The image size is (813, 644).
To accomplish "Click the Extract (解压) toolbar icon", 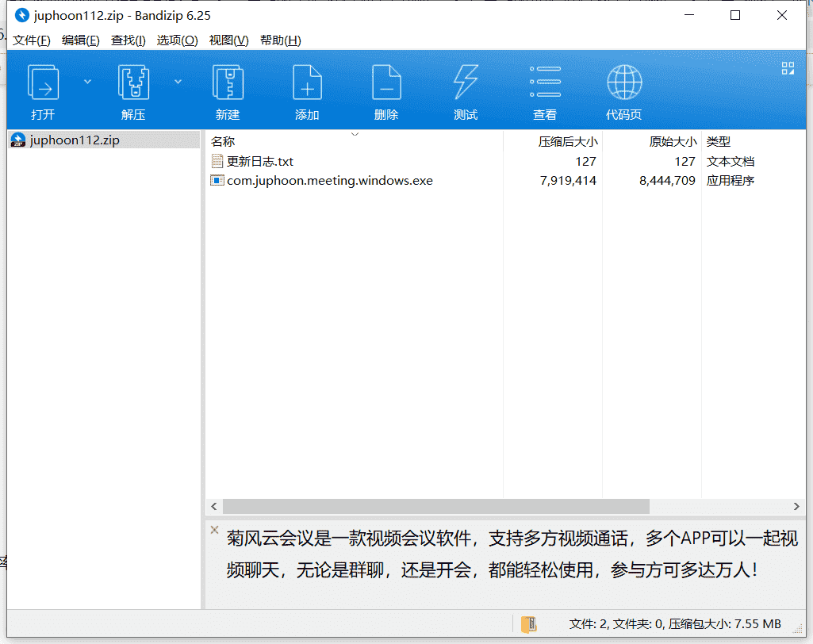I will click(x=133, y=82).
